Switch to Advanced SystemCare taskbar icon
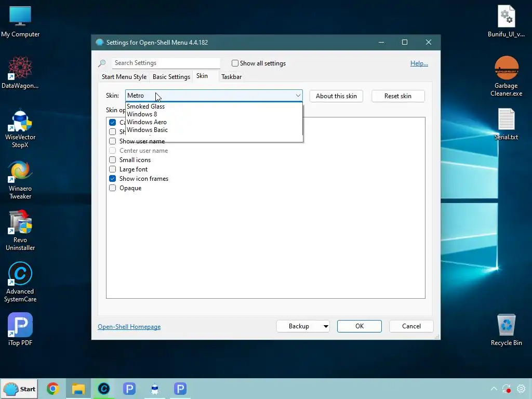532x399 pixels. 103,389
